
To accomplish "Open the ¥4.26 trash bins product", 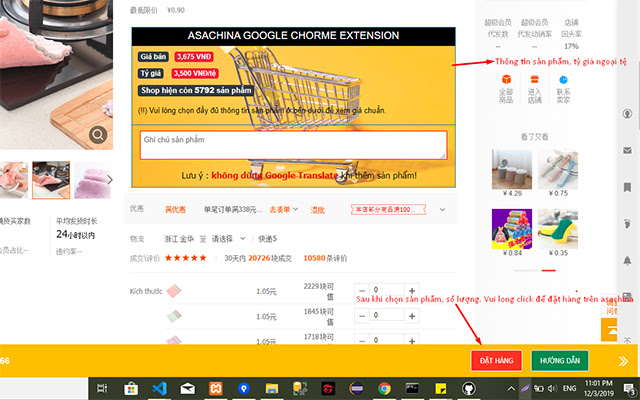I will 512,169.
